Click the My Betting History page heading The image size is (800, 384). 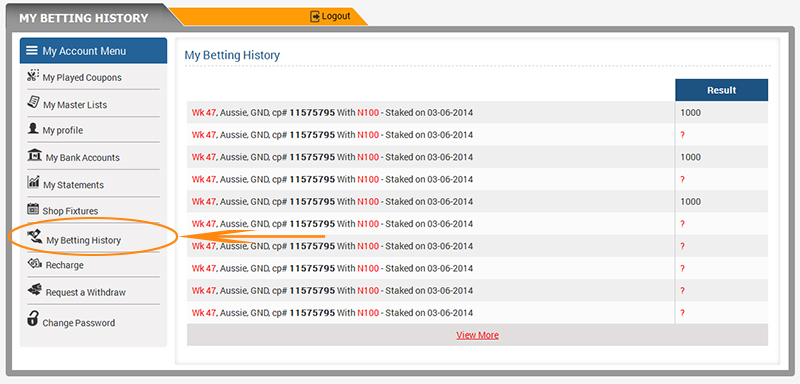pos(232,55)
